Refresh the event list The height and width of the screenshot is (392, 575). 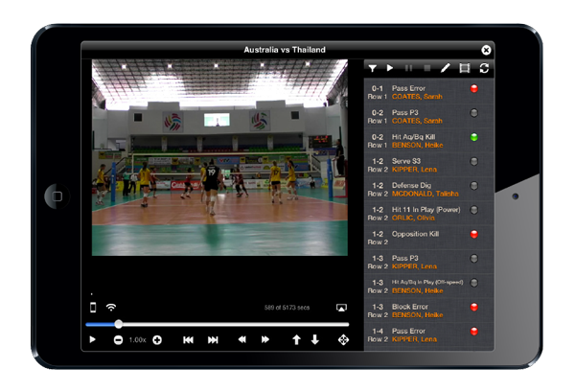(484, 68)
